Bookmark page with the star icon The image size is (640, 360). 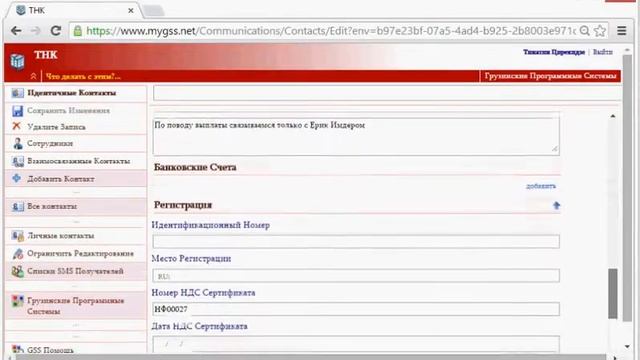point(600,31)
